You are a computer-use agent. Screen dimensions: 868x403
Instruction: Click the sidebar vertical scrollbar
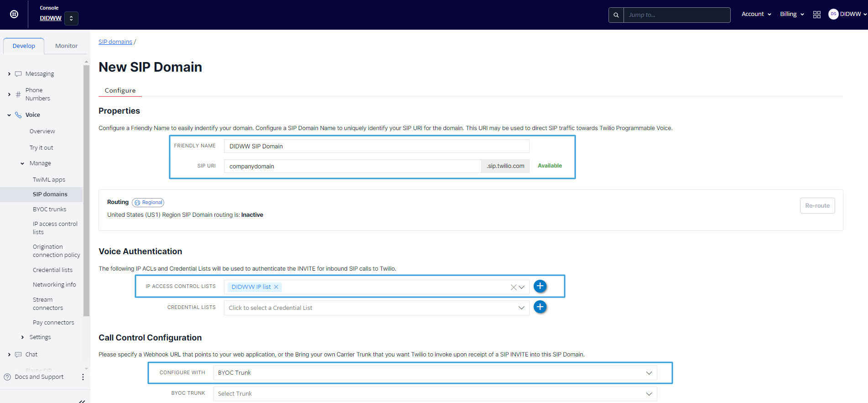click(86, 190)
